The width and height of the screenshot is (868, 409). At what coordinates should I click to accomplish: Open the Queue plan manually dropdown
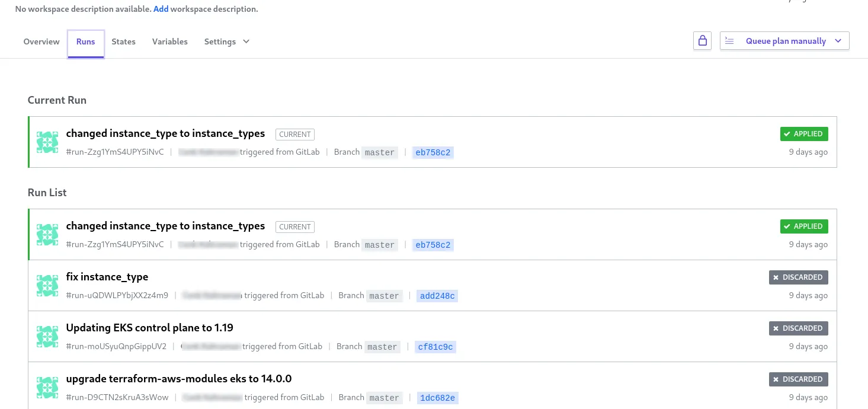(x=784, y=41)
